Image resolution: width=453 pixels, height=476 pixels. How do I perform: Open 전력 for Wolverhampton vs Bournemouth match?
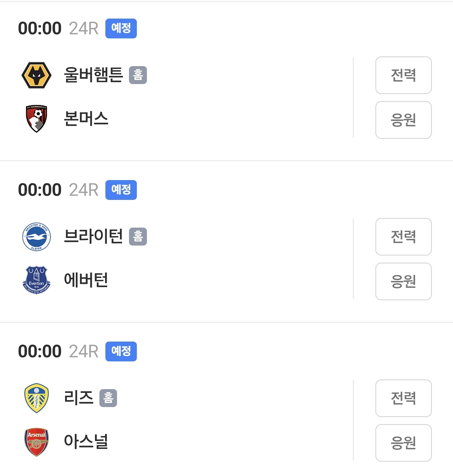click(x=403, y=75)
